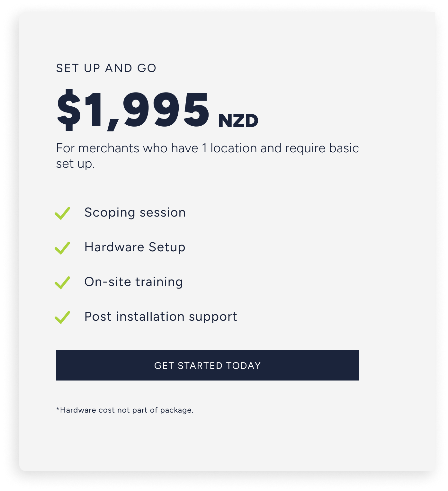Click the merchants with 1 location description
This screenshot has height=491, width=448.
(x=207, y=148)
